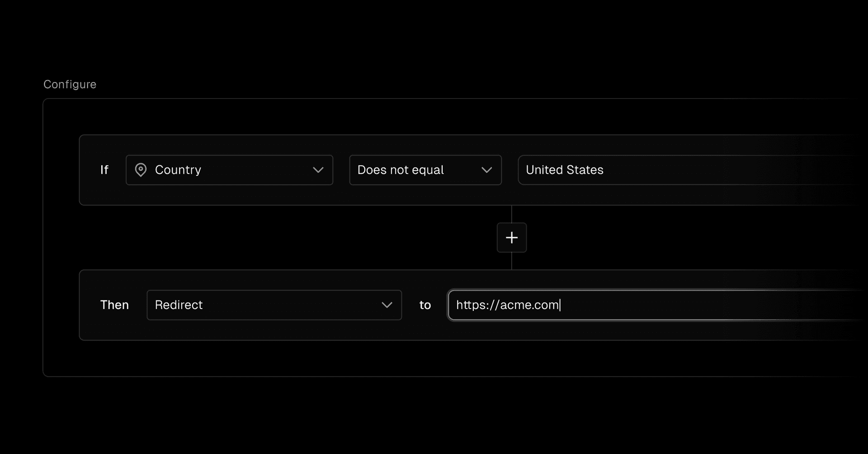This screenshot has height=454, width=868.
Task: Click the plus icon to add a condition
Action: click(512, 238)
